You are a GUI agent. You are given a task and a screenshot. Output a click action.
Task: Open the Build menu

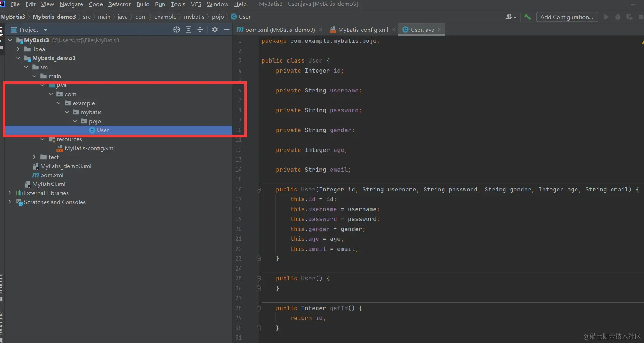point(143,4)
